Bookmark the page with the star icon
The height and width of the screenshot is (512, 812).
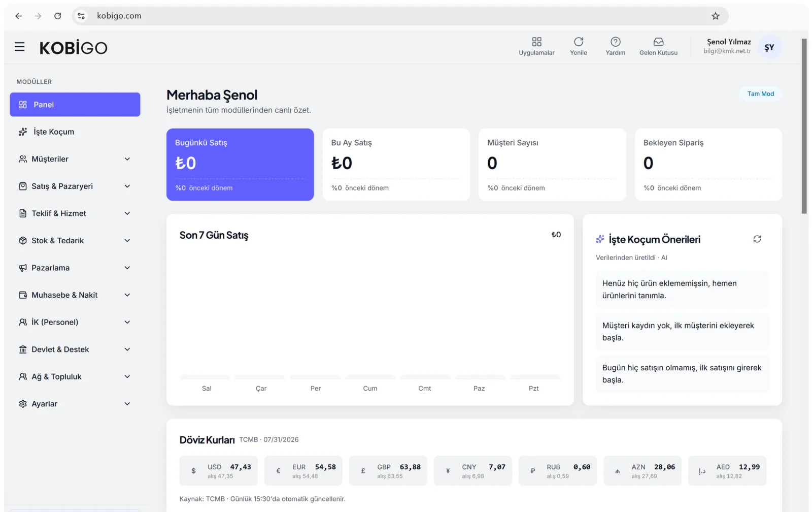click(x=716, y=16)
